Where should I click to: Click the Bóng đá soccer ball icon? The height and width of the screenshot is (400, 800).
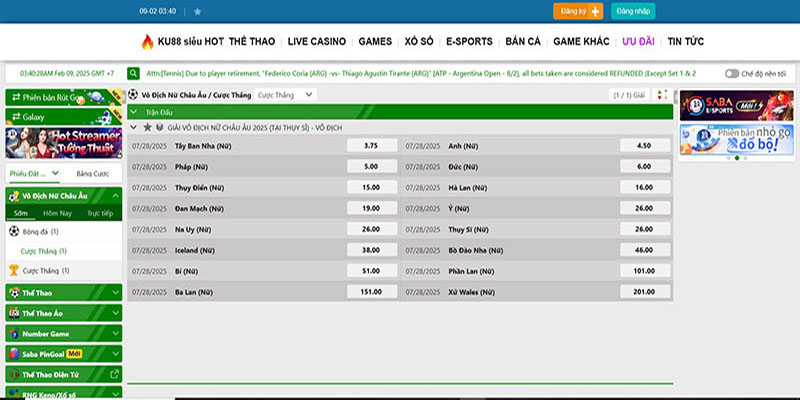(13, 231)
